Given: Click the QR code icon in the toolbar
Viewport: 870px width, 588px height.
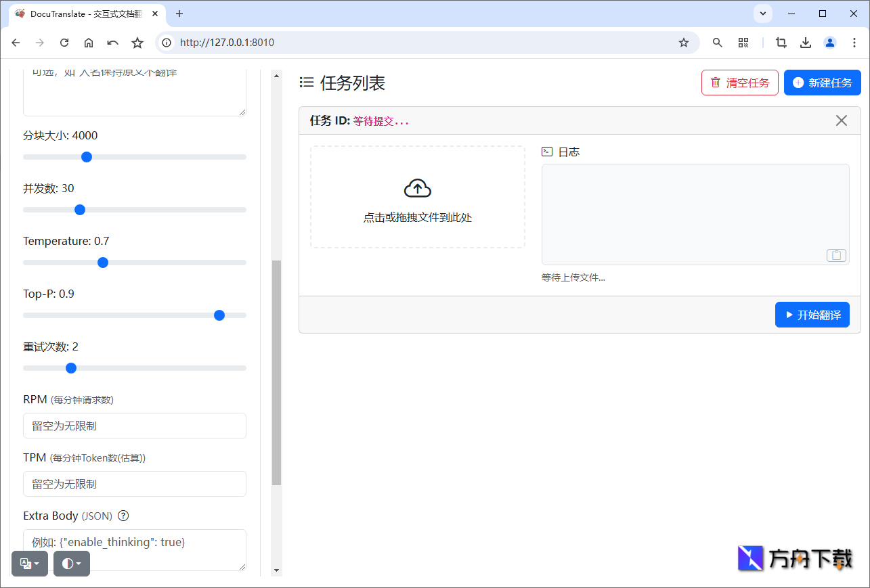Looking at the screenshot, I should [743, 42].
